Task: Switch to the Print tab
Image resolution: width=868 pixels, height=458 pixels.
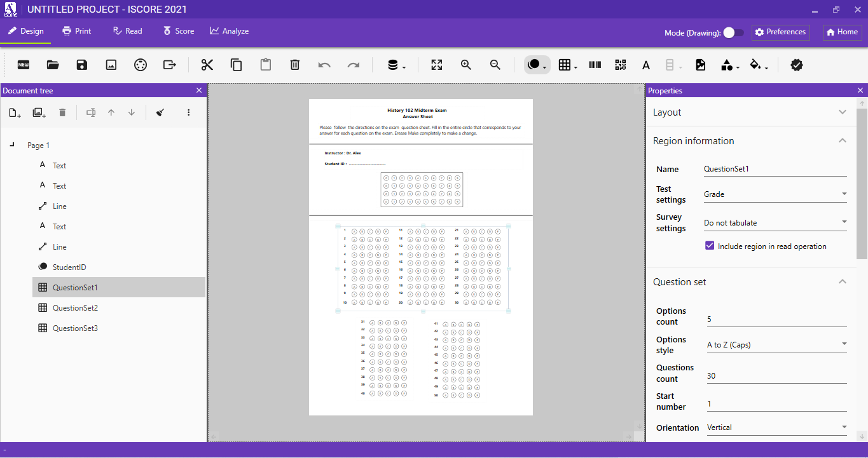Action: point(77,31)
